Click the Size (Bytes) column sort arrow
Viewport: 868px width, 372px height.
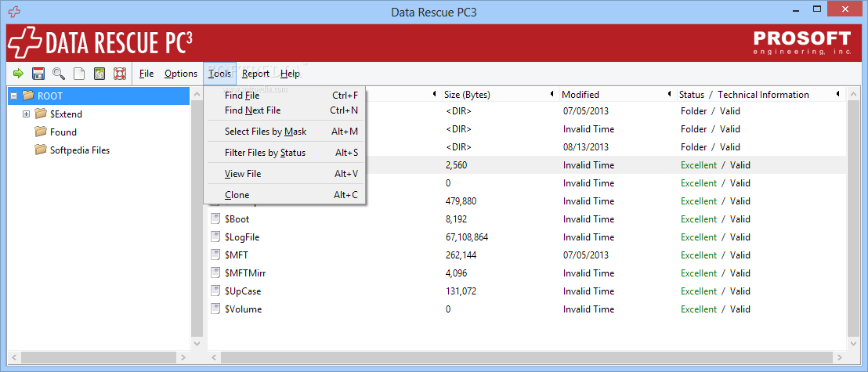pos(552,95)
